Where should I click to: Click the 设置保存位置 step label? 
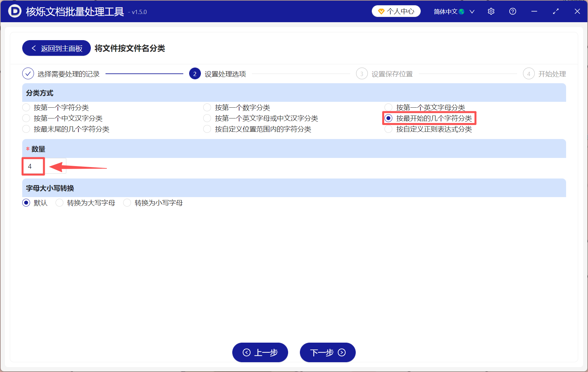pyautogui.click(x=392, y=74)
